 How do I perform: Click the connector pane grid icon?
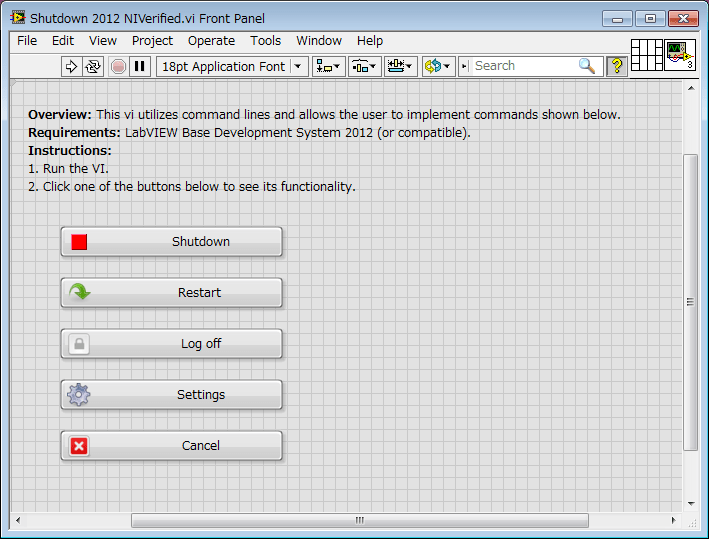(x=647, y=55)
